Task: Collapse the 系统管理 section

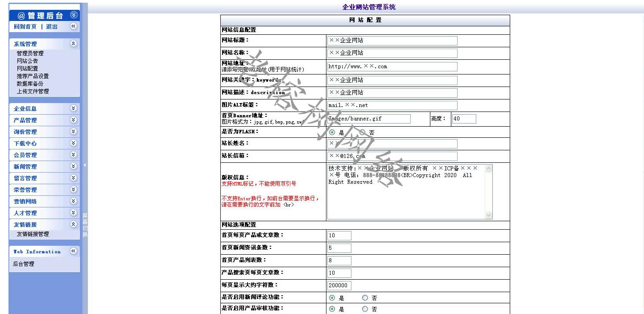Action: pyautogui.click(x=74, y=44)
